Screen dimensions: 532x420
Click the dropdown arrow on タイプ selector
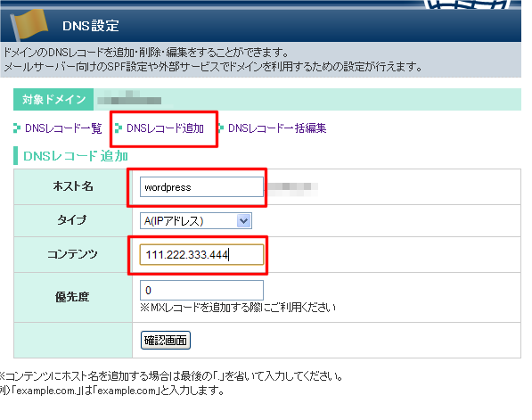coord(243,221)
